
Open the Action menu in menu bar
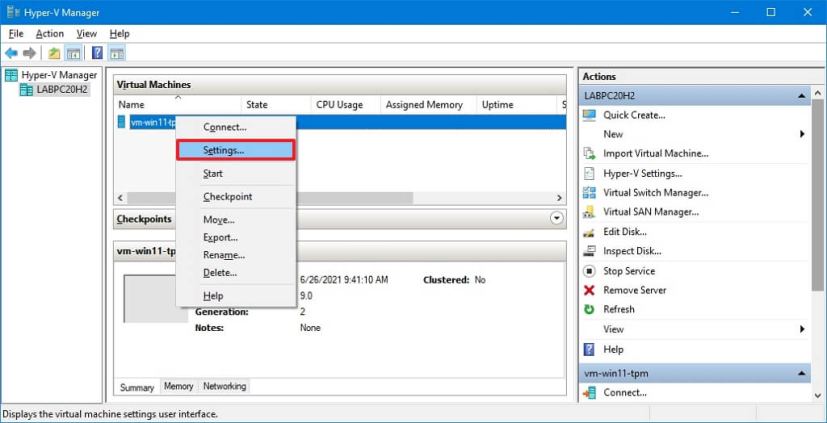click(x=49, y=33)
